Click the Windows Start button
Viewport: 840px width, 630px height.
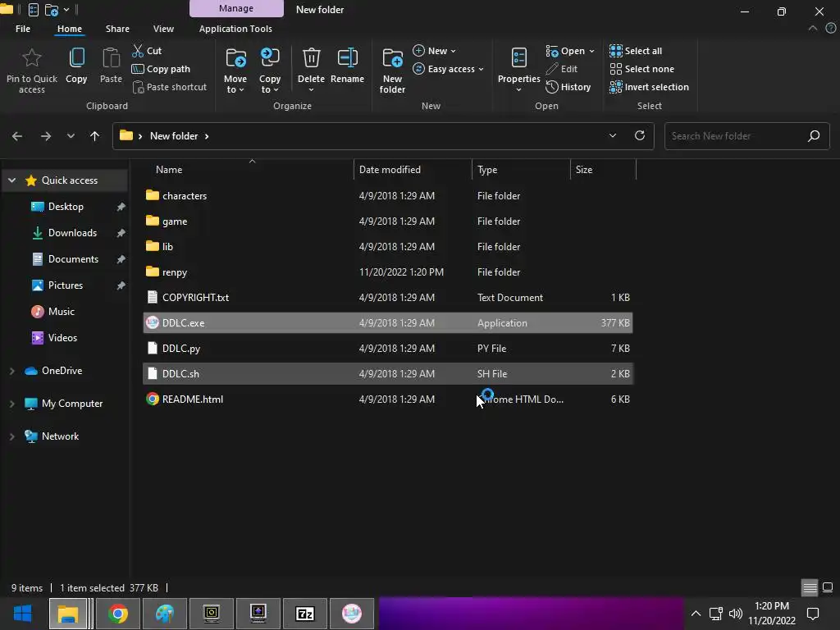click(x=22, y=614)
